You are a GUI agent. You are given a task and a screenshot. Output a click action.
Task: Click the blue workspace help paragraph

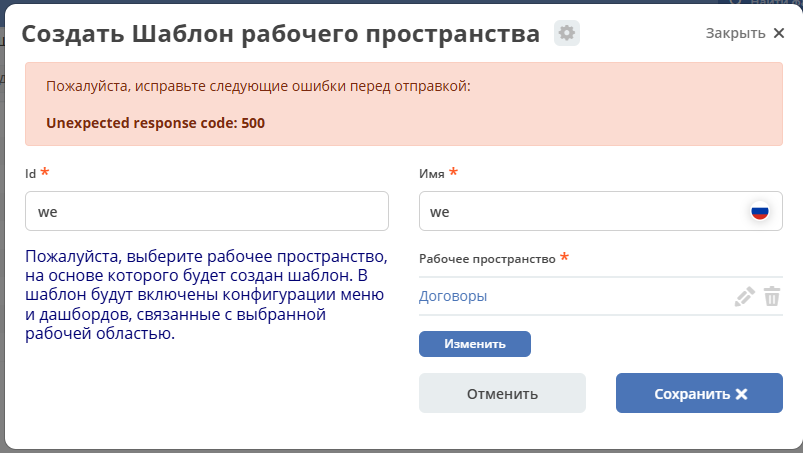pos(205,295)
